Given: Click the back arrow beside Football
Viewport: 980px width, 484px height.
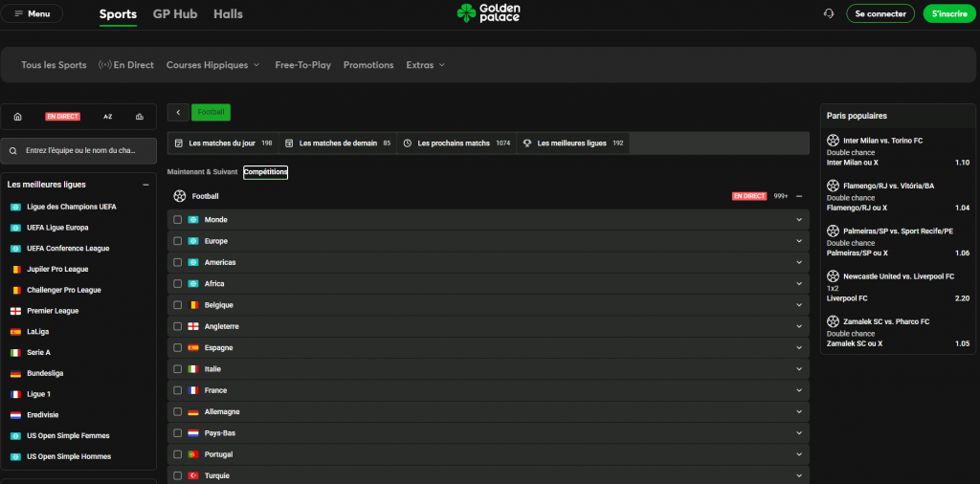Looking at the screenshot, I should (178, 112).
